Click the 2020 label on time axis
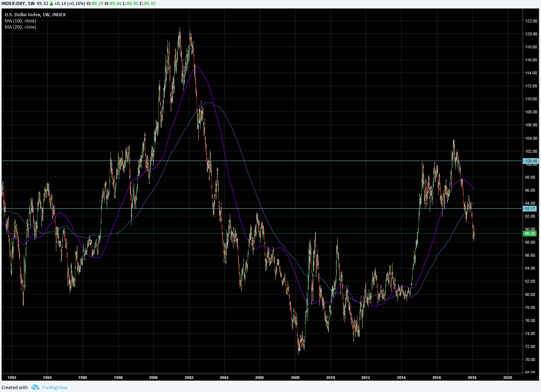Viewport: 541px width, 392px height. pyautogui.click(x=508, y=378)
